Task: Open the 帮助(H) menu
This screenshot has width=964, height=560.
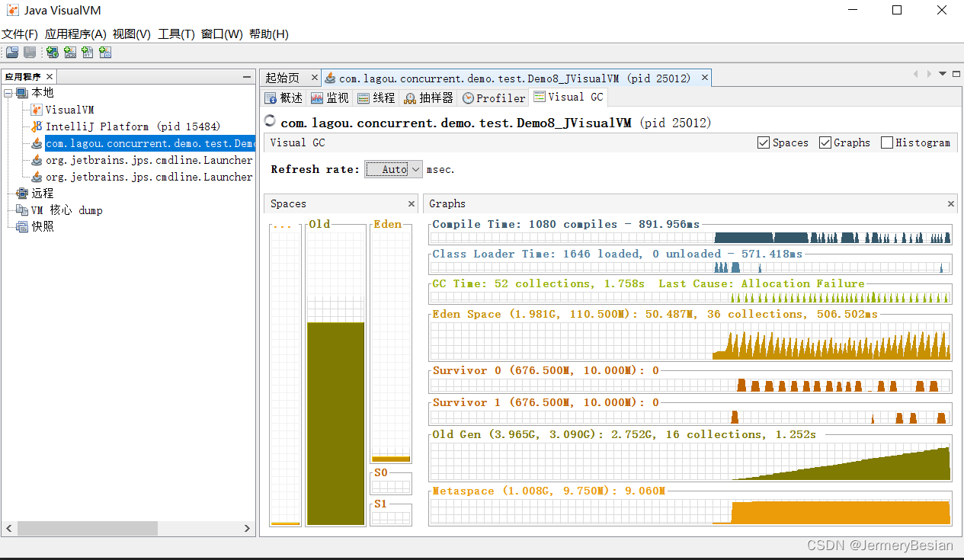Action: (x=269, y=34)
